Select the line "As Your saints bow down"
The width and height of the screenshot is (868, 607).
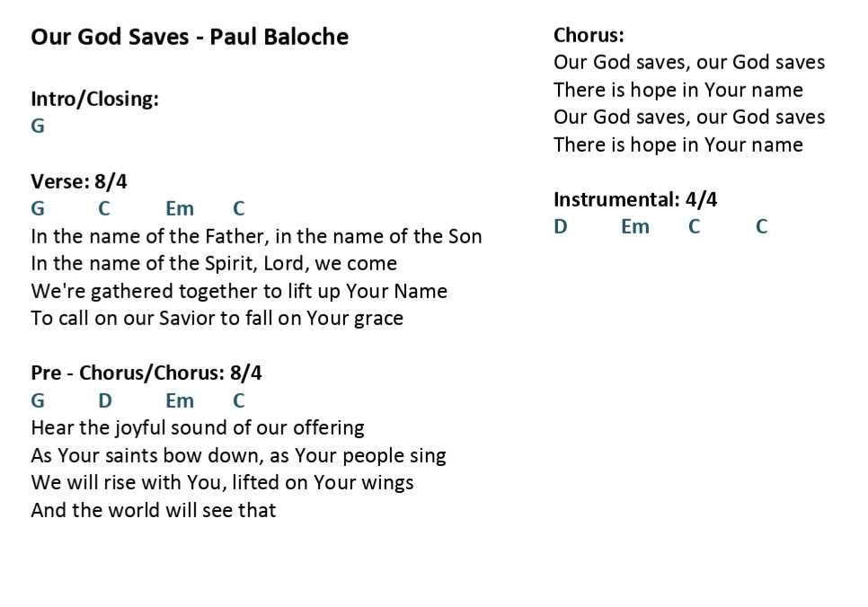click(x=238, y=455)
